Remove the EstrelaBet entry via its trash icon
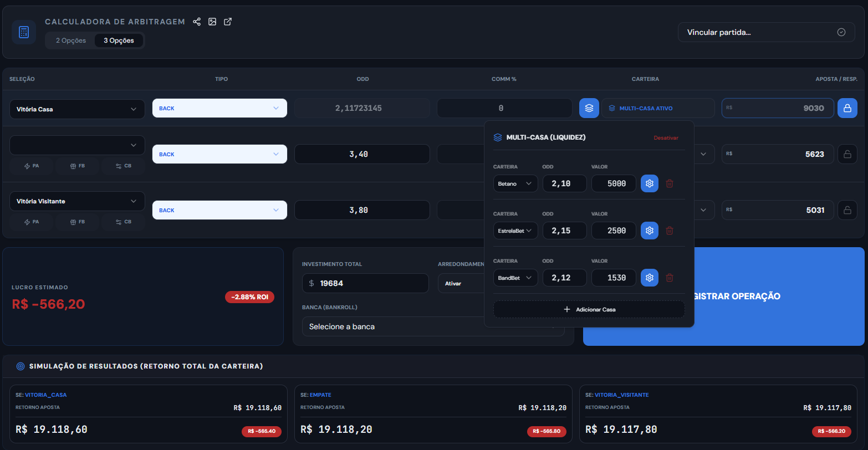Viewport: 868px width, 450px height. click(670, 231)
